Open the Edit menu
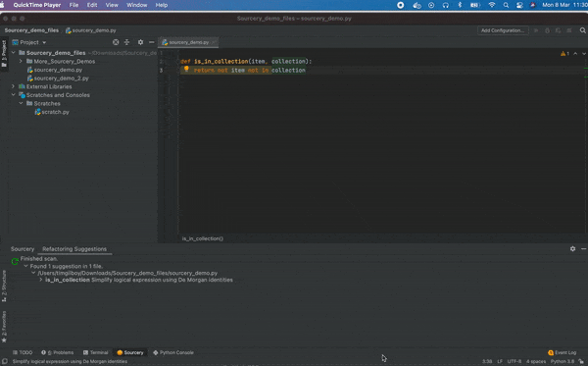588x366 pixels. click(x=92, y=5)
